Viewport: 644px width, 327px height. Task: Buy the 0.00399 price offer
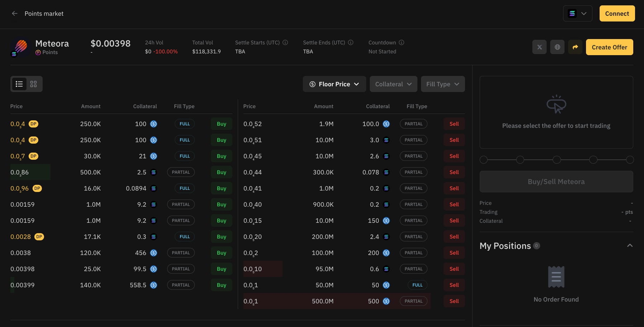click(x=222, y=285)
